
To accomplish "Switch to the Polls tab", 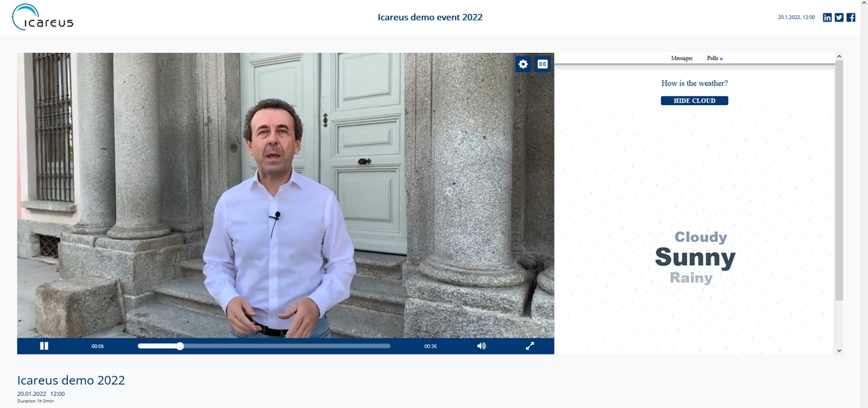I will [713, 58].
